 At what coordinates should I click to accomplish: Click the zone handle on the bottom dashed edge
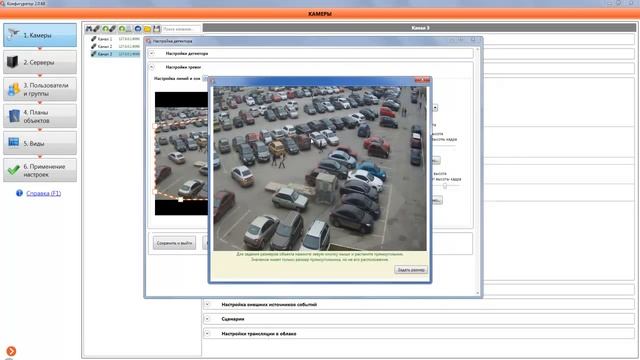(x=180, y=200)
